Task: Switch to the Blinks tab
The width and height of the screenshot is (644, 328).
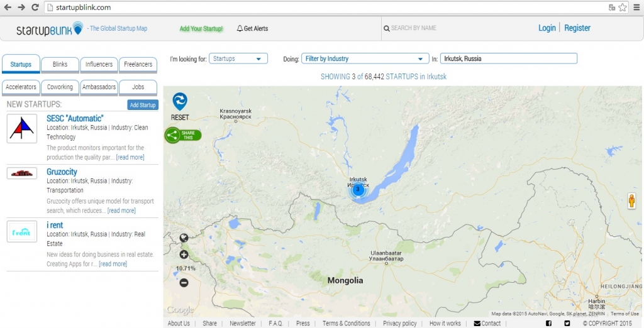Action: [60, 65]
